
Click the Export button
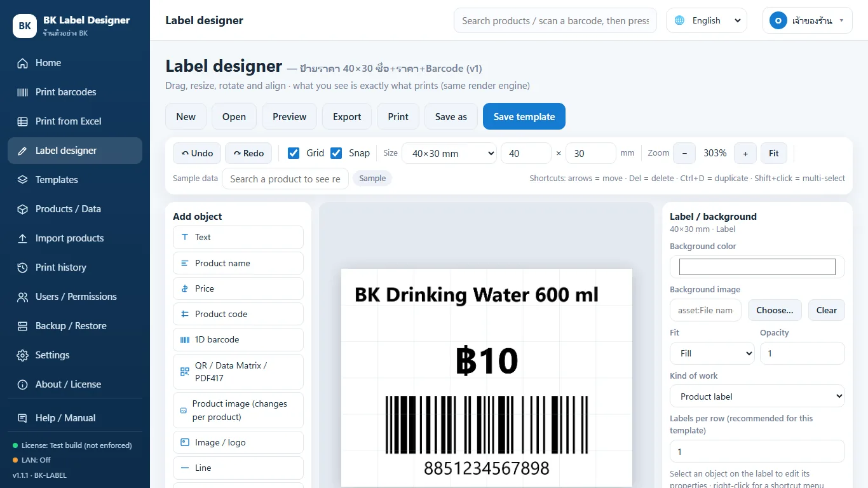pos(347,116)
